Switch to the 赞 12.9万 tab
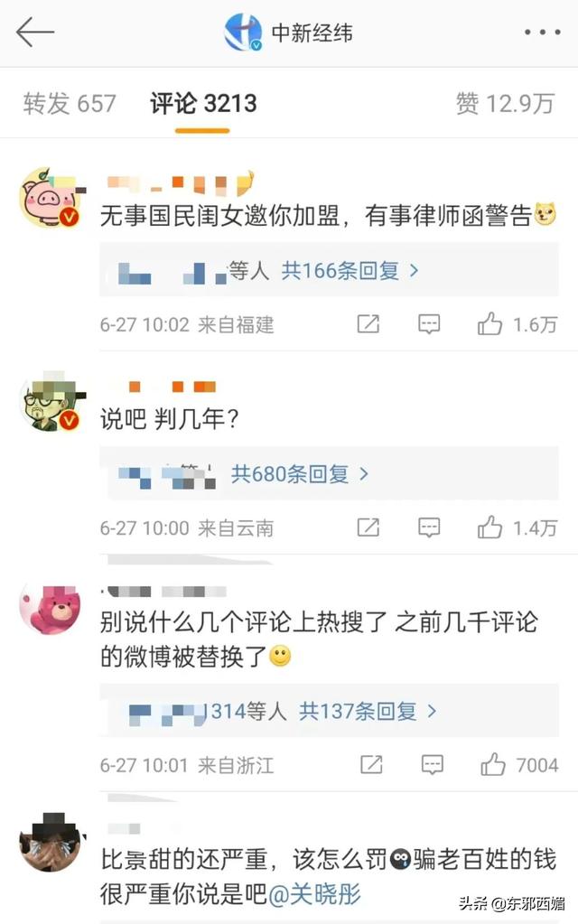 click(x=506, y=104)
